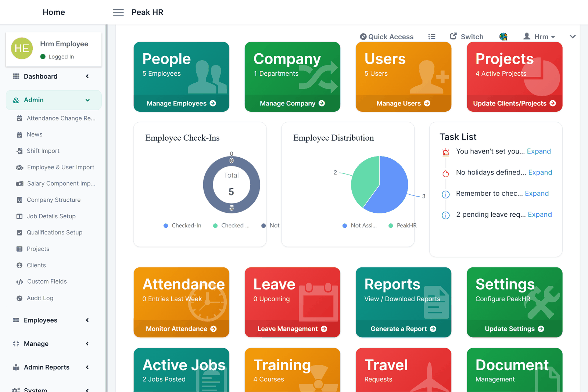Click the Quick Access compass icon
This screenshot has width=588, height=392.
click(363, 37)
